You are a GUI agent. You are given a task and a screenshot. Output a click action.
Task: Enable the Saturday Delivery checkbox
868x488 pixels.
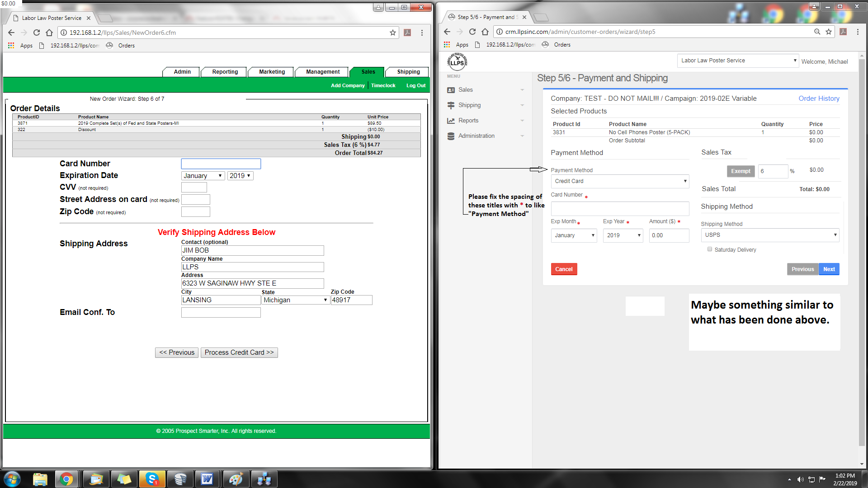(709, 249)
